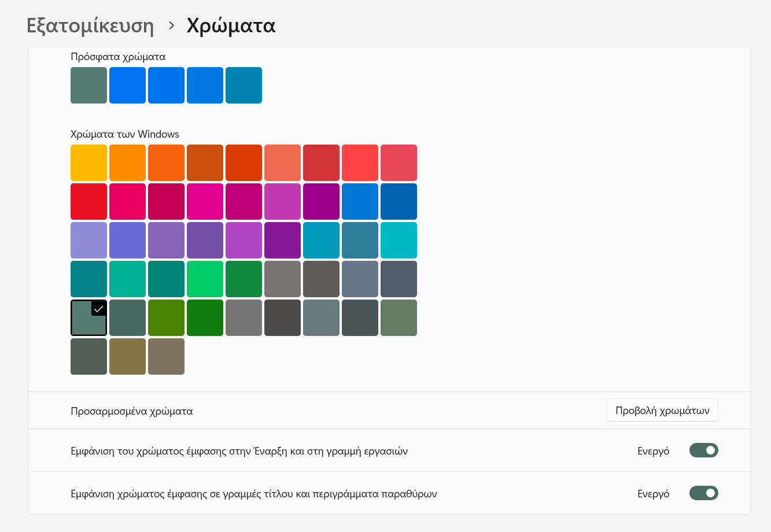Screen dimensions: 771x532
Task: Pick the bright red swatch starting second row
Action: click(88, 201)
